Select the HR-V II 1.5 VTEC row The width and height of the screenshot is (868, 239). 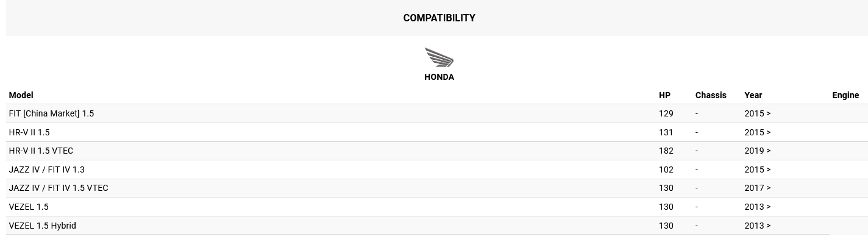coord(437,151)
